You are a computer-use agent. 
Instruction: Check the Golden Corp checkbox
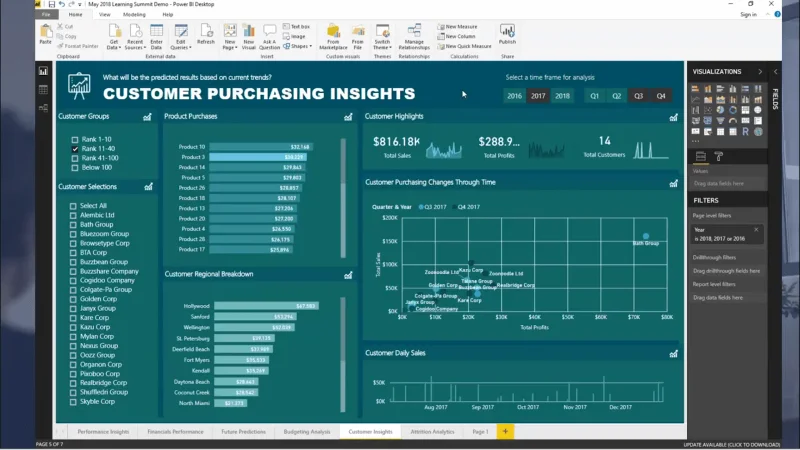(73, 299)
